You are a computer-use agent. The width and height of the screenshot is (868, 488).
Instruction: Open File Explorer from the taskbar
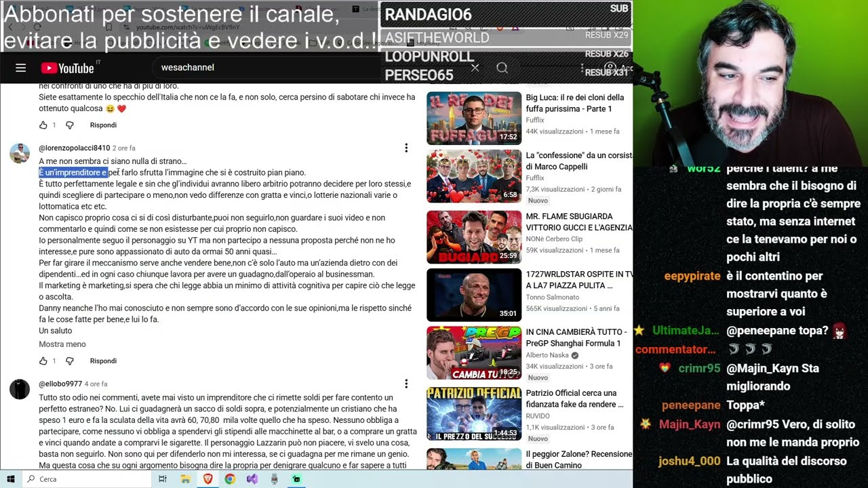(x=185, y=479)
